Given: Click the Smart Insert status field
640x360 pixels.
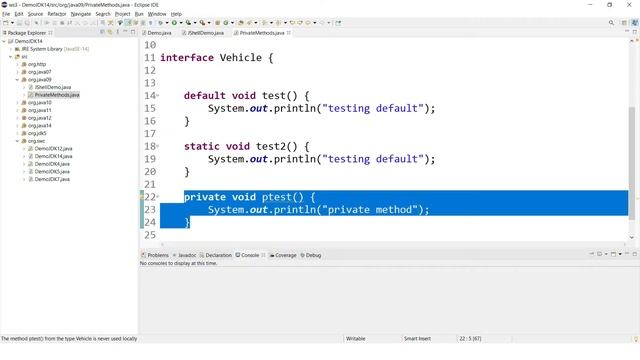Looking at the screenshot, I should [x=417, y=339].
